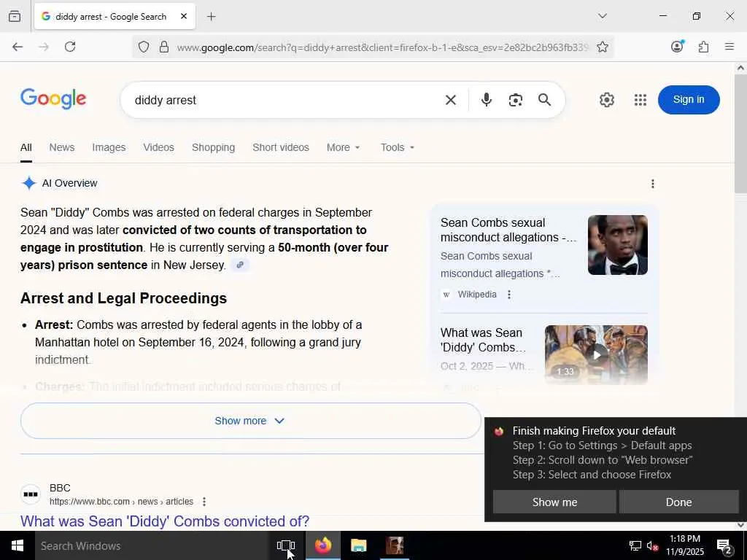The width and height of the screenshot is (747, 560).
Task: Open the What was Sean 'Diddy' Combs card title
Action: (483, 340)
